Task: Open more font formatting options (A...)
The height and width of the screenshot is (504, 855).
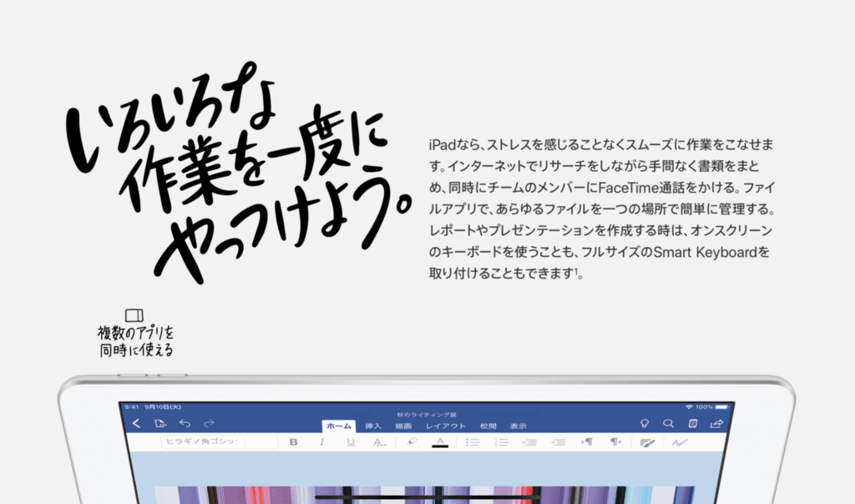Action: (x=380, y=442)
